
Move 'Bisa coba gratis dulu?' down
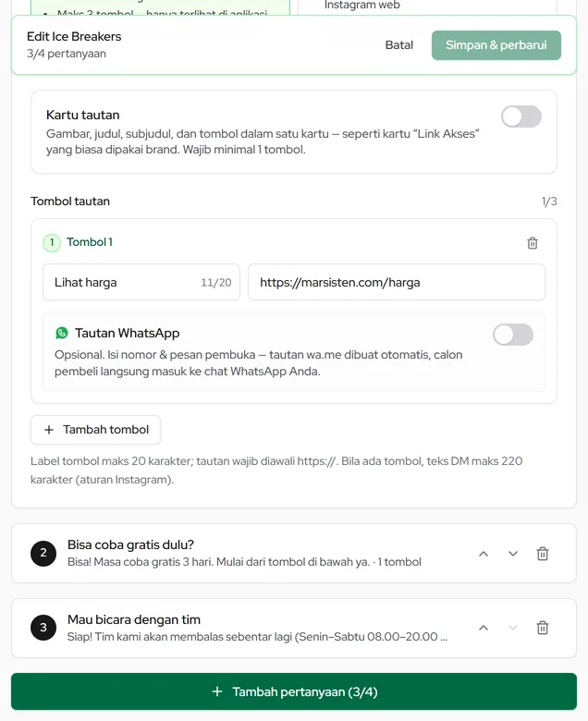coord(512,553)
